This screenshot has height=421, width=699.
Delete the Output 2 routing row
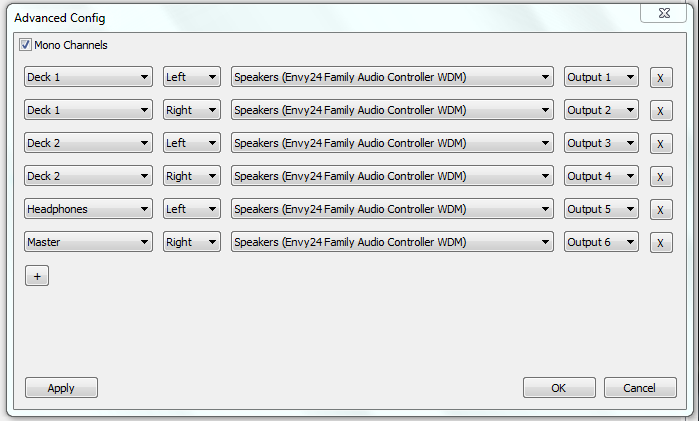[661, 111]
